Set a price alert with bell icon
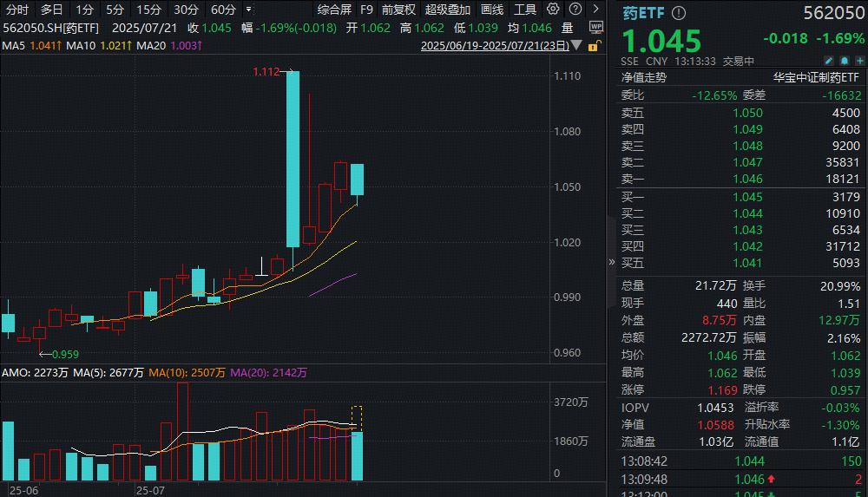Viewport: 868px width, 497px height. tap(845, 61)
